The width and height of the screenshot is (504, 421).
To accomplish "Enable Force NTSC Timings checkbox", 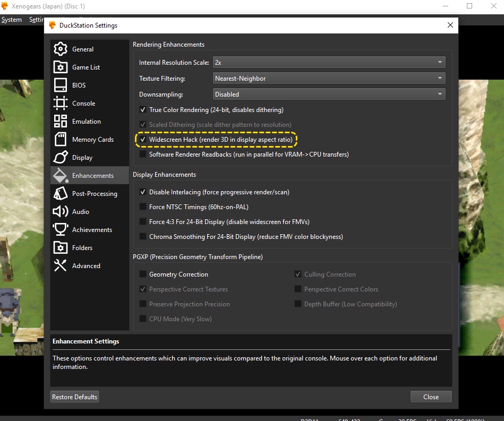I will click(143, 207).
